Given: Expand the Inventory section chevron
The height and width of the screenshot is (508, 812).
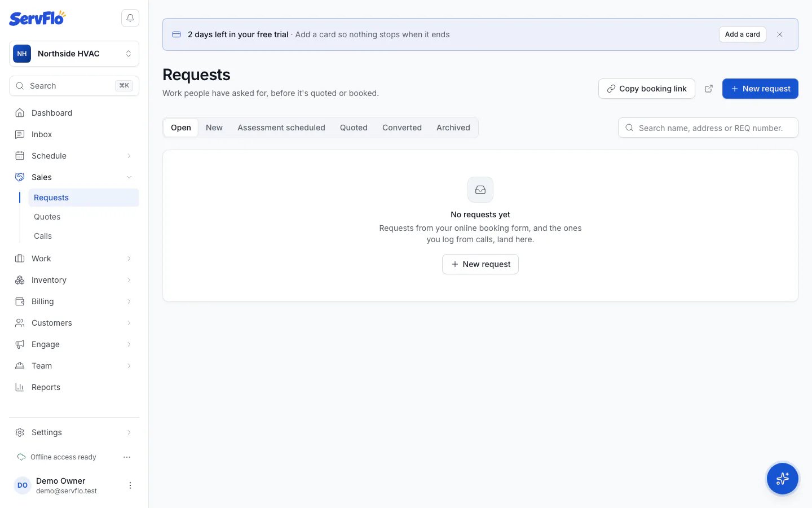Looking at the screenshot, I should [129, 280].
